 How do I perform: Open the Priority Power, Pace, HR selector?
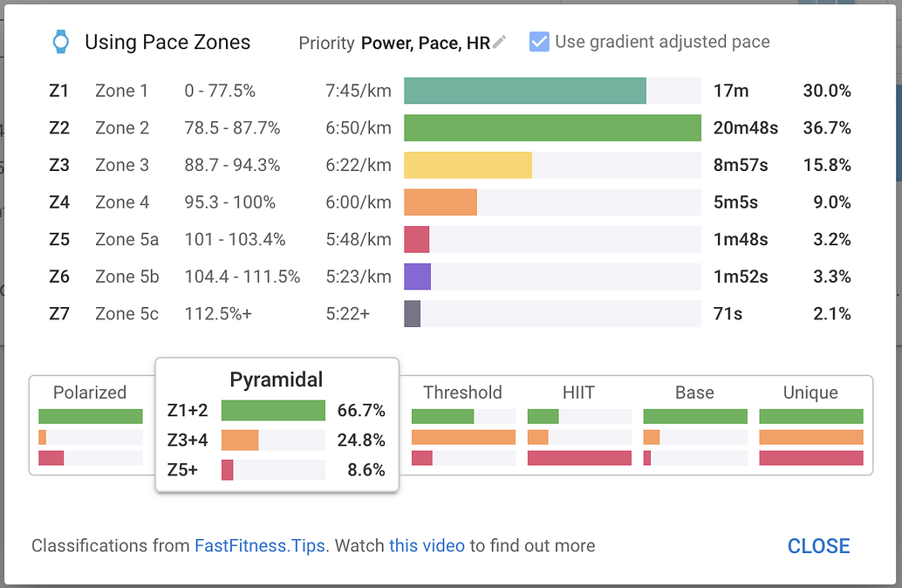coord(427,41)
